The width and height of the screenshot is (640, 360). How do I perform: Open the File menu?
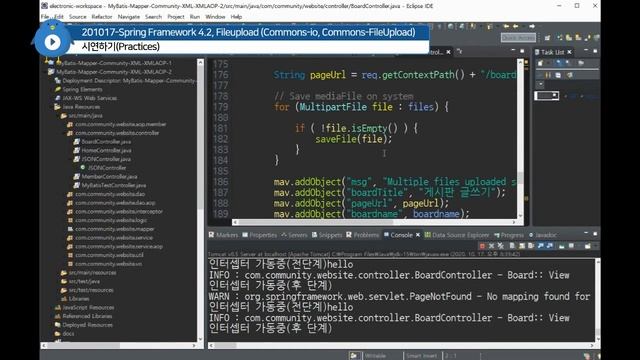[x=45, y=17]
